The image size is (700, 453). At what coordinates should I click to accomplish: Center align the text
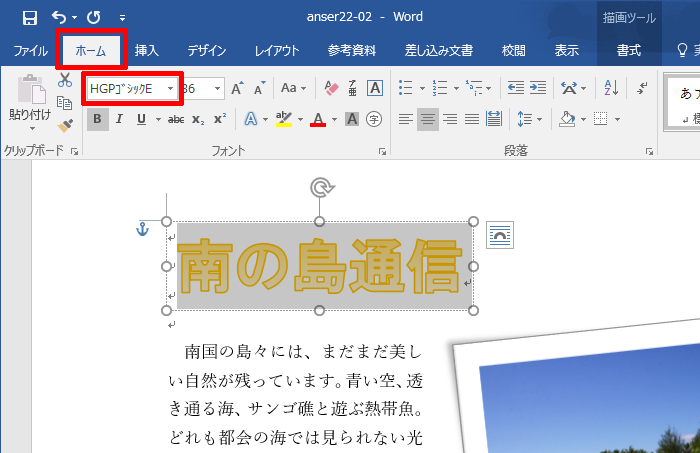(428, 119)
